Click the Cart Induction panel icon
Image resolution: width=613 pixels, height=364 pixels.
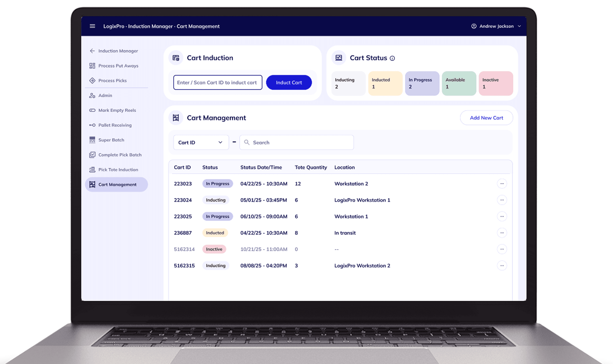coord(176,58)
